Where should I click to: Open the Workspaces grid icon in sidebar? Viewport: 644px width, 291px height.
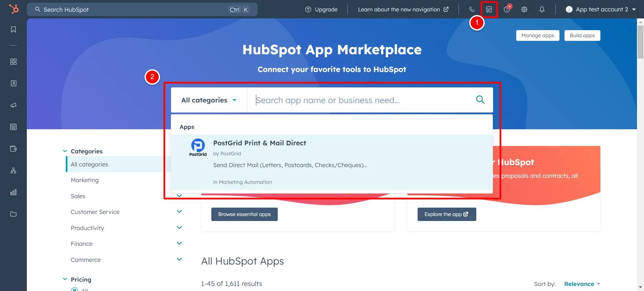click(13, 62)
